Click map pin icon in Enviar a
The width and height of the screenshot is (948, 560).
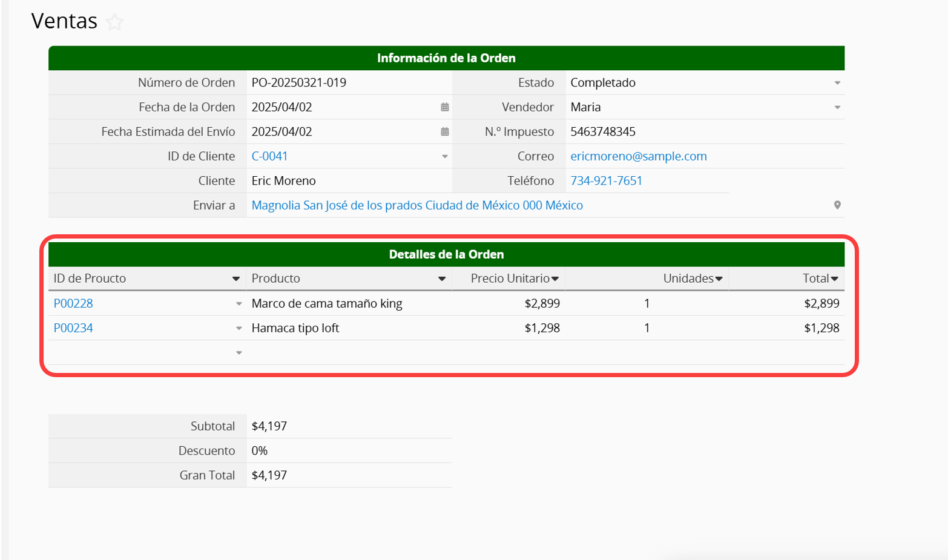click(x=837, y=205)
